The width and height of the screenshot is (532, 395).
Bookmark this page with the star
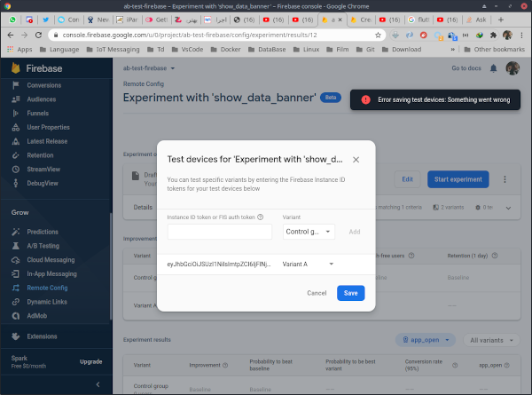[378, 35]
